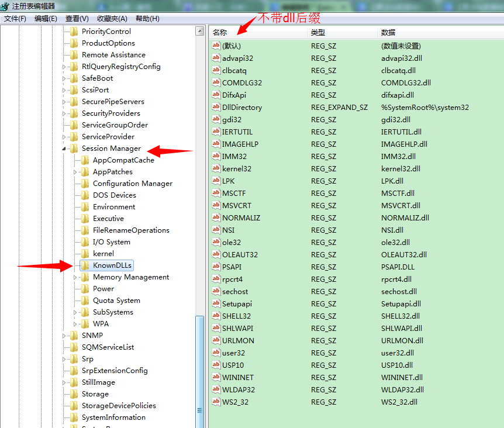The height and width of the screenshot is (428, 504).
Task: Click the SHELL32 string value icon
Action: (x=216, y=316)
